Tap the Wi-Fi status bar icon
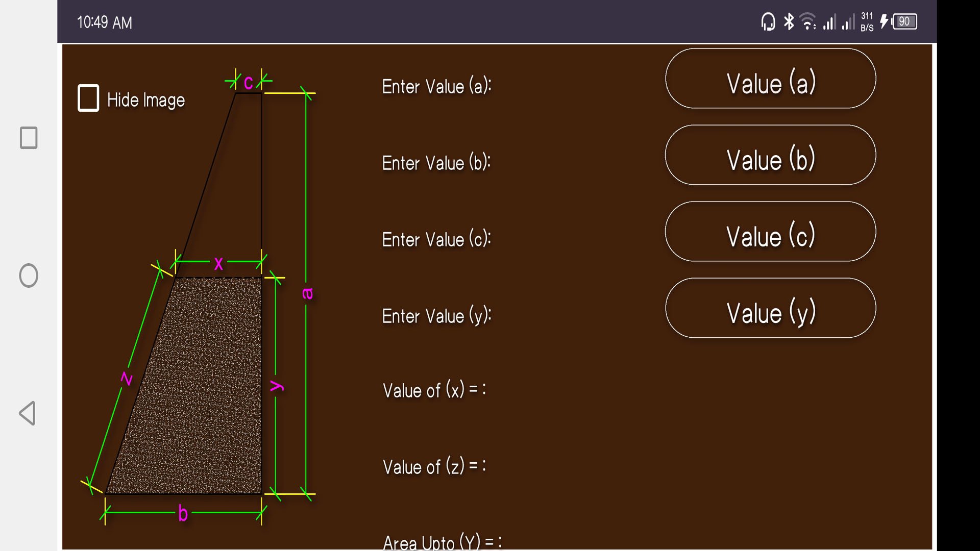Image resolution: width=980 pixels, height=551 pixels. (807, 22)
